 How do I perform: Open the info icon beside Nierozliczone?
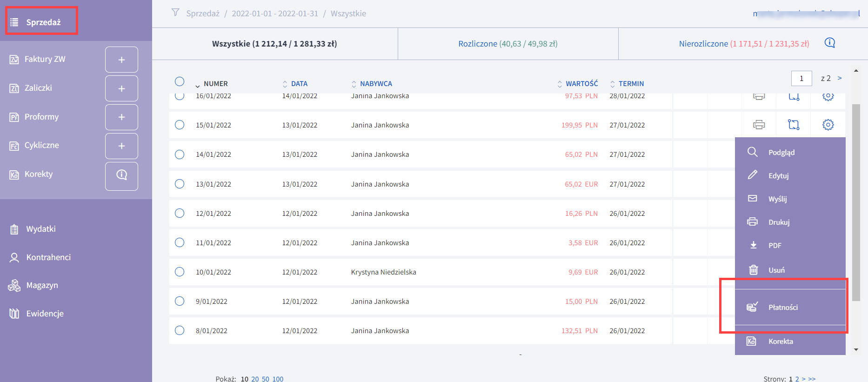pos(829,43)
